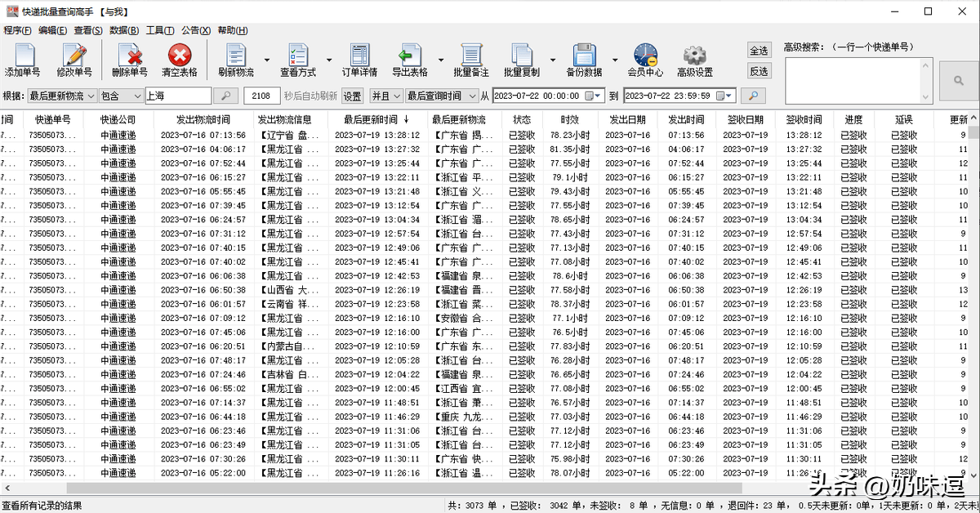Open the 会员中心 member center
The width and height of the screenshot is (980, 513).
coord(644,60)
